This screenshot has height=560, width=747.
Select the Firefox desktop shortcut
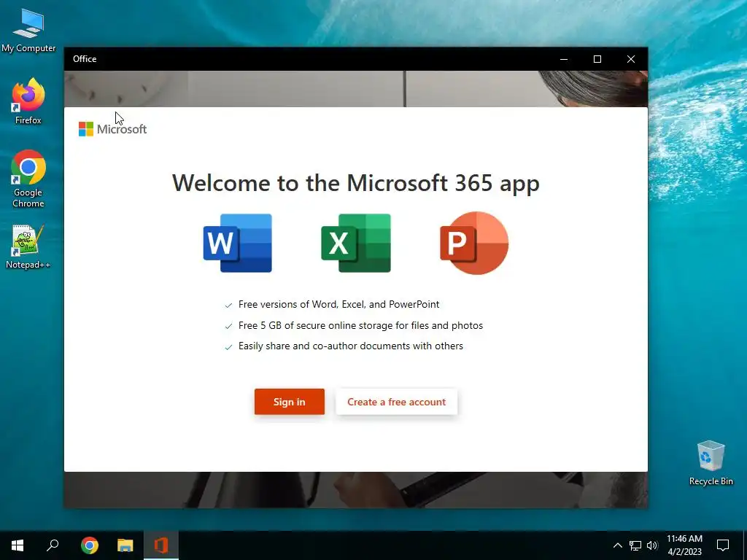(28, 101)
